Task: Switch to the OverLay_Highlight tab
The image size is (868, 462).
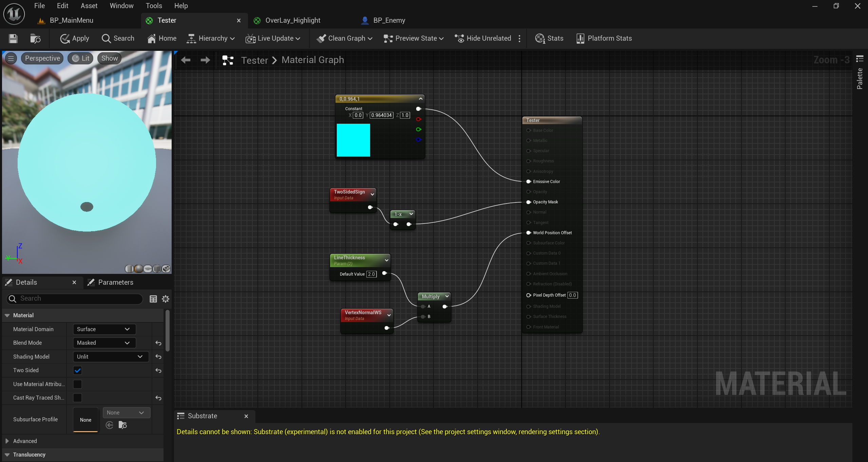Action: coord(292,20)
